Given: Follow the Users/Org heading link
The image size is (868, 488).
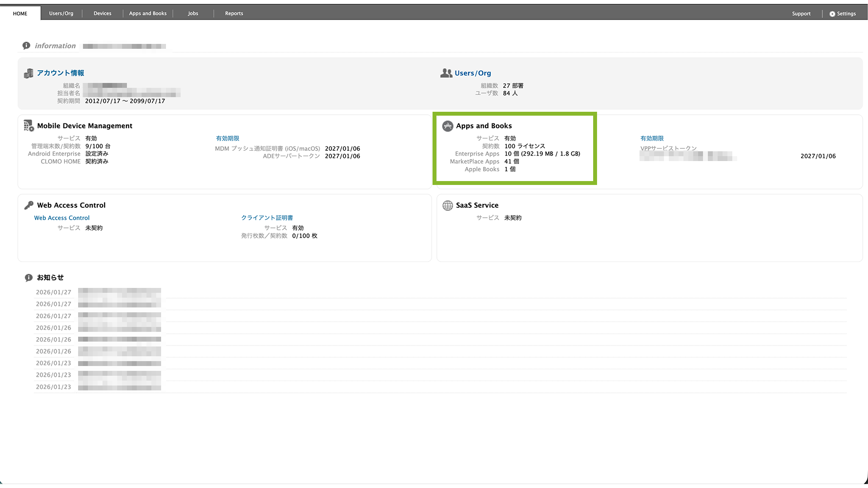Looking at the screenshot, I should 473,73.
